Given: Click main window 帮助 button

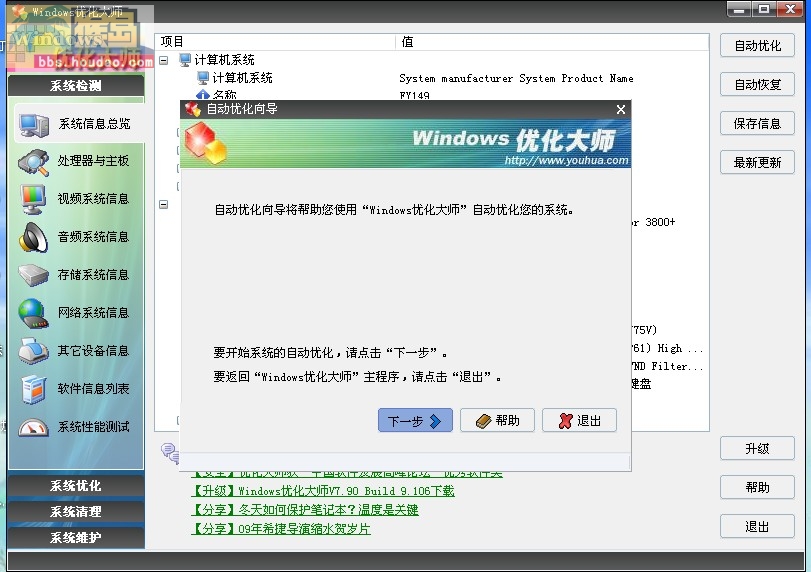Looking at the screenshot, I should point(757,487).
